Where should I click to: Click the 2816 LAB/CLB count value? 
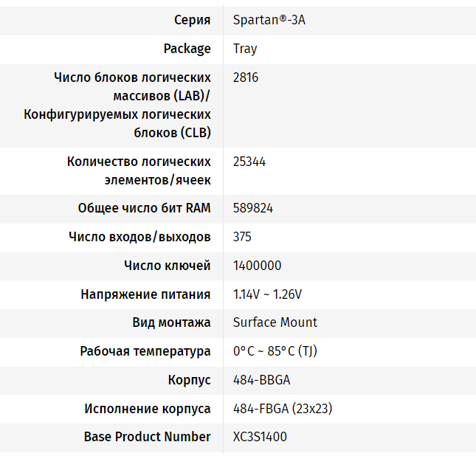(x=246, y=77)
